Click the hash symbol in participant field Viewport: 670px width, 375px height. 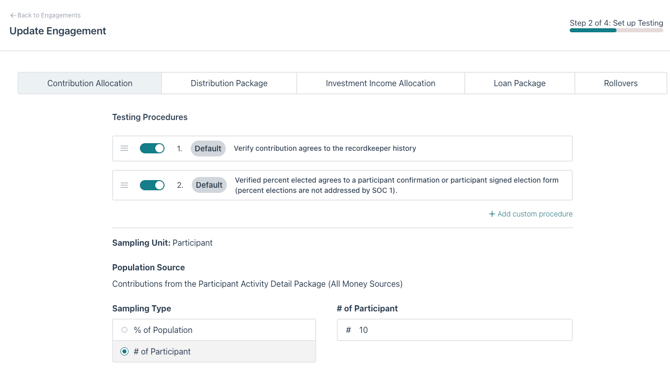pos(348,330)
